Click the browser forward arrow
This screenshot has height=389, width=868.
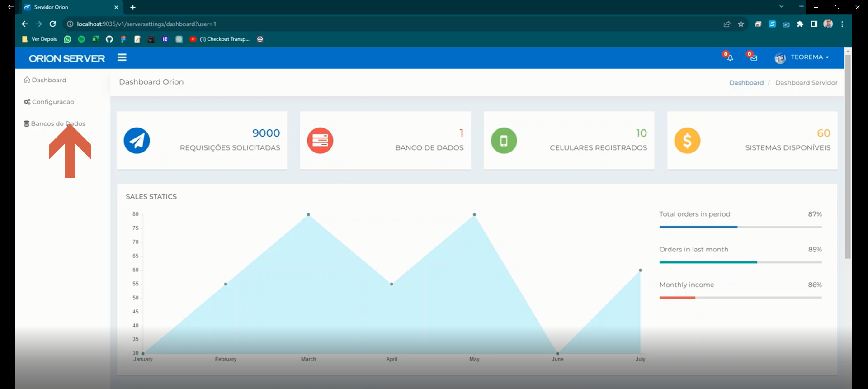pos(39,24)
